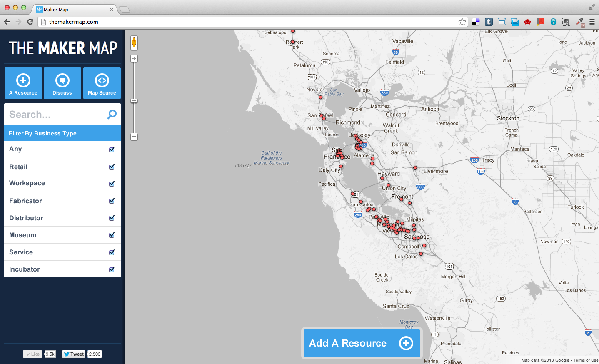
Task: Click the browser fullscreen arrows icon
Action: tap(592, 7)
